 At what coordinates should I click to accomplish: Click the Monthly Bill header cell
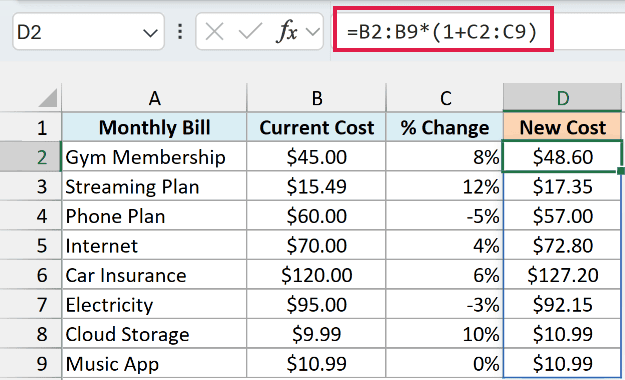[x=154, y=127]
